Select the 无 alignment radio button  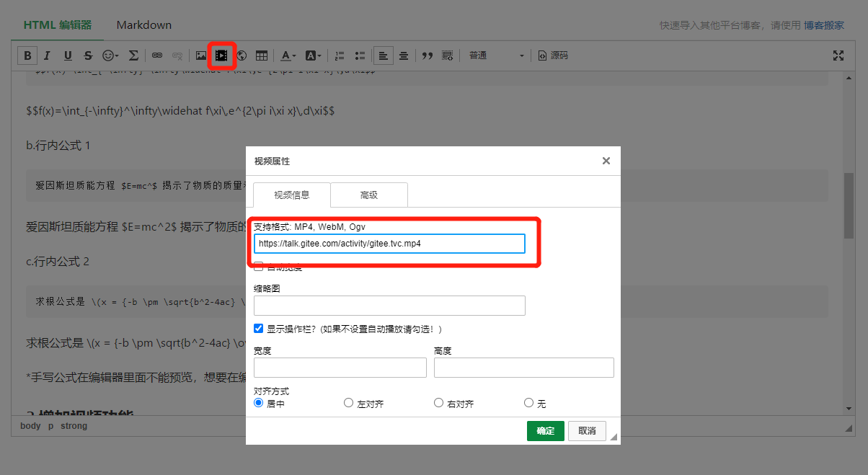[x=528, y=403]
